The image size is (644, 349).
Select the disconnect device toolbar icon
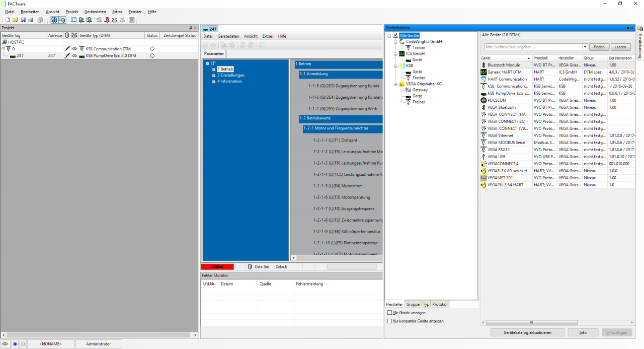89,20
